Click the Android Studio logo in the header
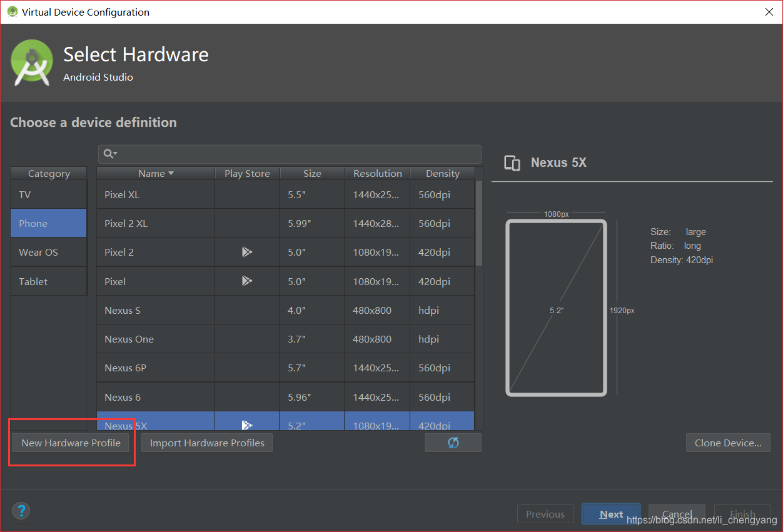The height and width of the screenshot is (532, 783). point(32,63)
